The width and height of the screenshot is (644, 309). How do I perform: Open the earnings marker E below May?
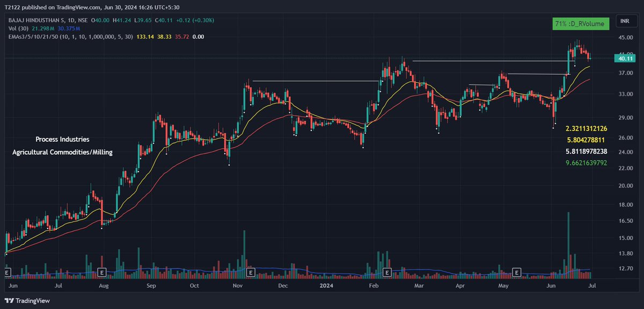[x=517, y=272]
